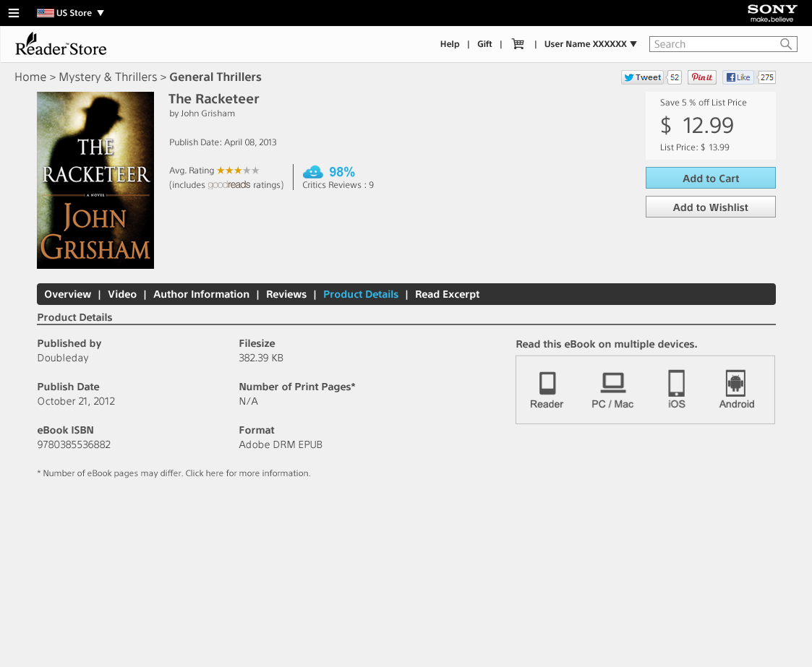Click the iOS phone icon
Viewport: 812px width, 667px height.
point(676,384)
